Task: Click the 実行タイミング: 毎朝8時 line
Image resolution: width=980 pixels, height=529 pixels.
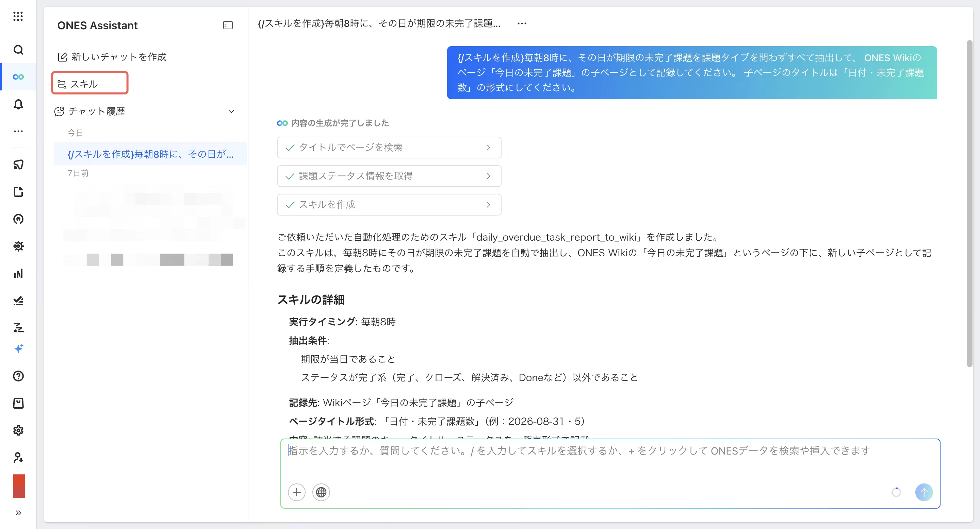Action: coord(342,322)
